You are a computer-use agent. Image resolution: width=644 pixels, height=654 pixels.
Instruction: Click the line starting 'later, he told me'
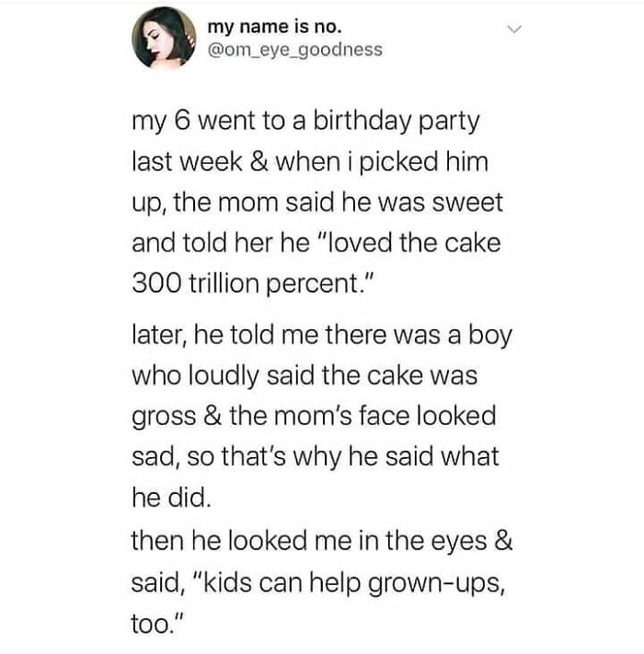[322, 336]
